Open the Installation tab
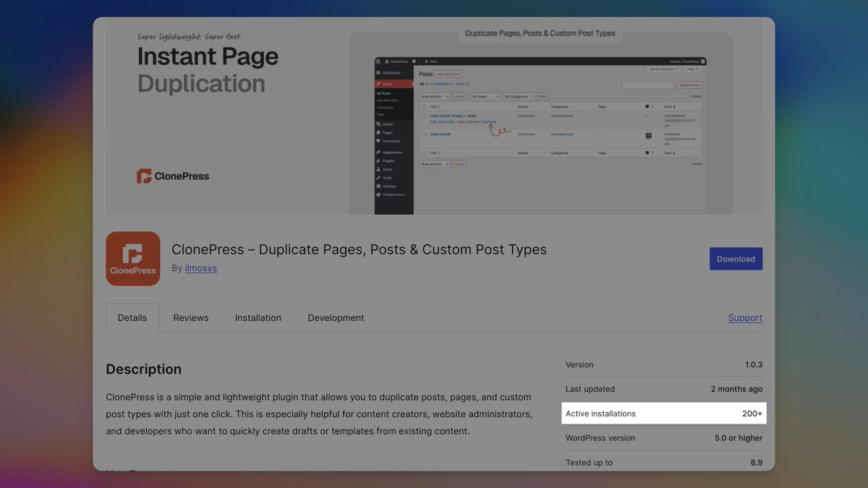Viewport: 868px width, 488px height. pos(258,318)
